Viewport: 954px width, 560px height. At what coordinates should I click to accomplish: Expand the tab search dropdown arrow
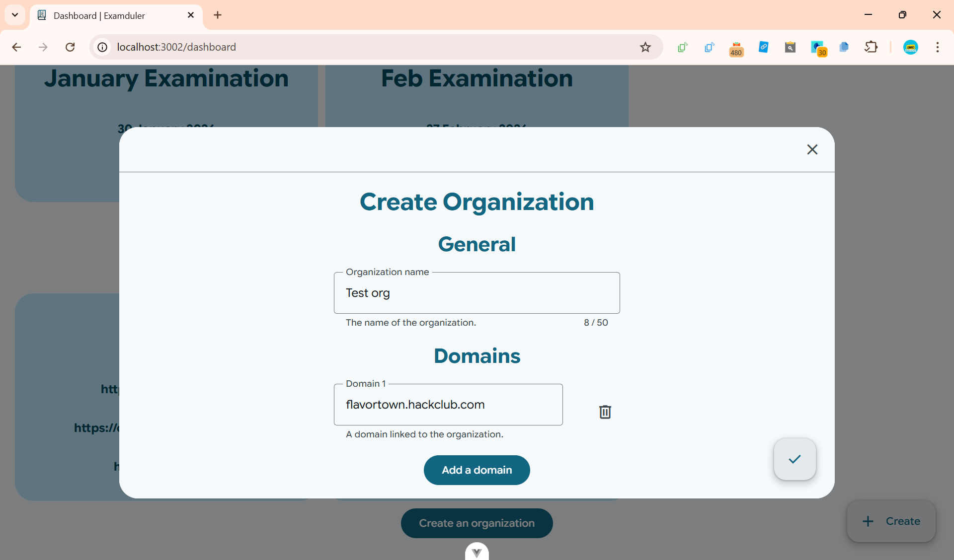coord(15,15)
